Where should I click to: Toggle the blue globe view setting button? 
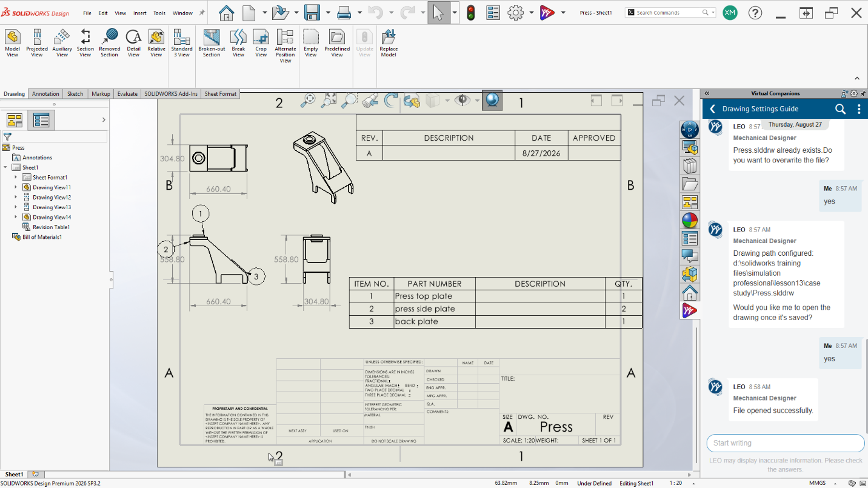(492, 100)
